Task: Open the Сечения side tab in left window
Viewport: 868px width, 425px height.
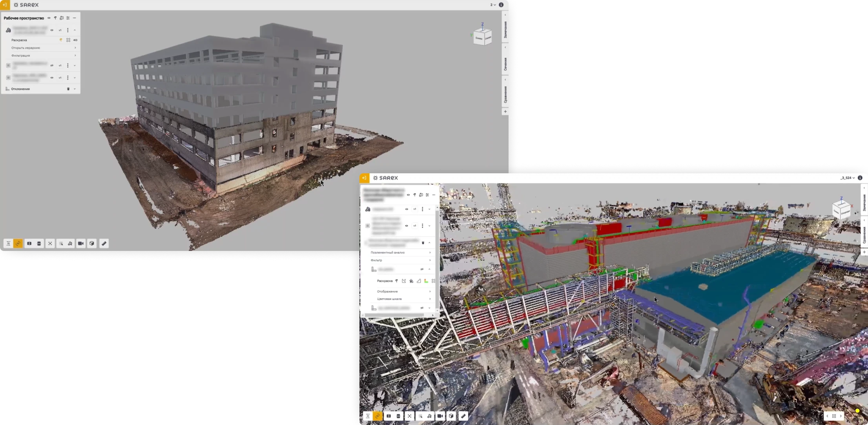Action: 505,64
